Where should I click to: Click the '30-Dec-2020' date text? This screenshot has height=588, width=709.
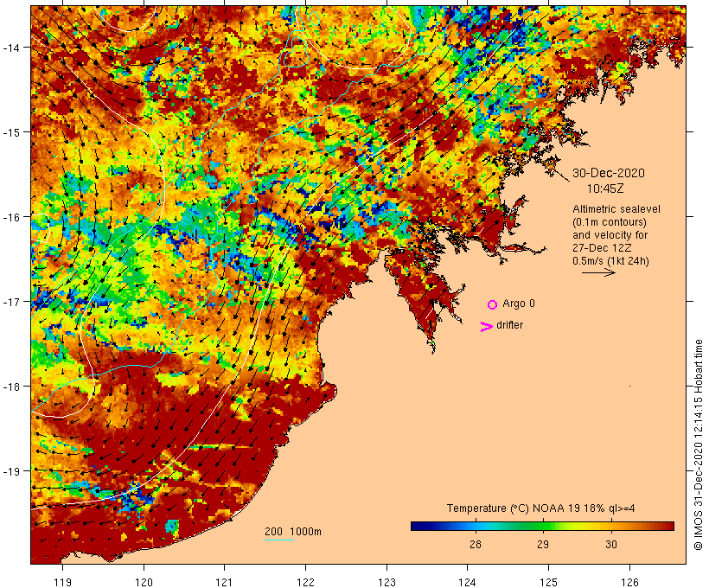(609, 173)
